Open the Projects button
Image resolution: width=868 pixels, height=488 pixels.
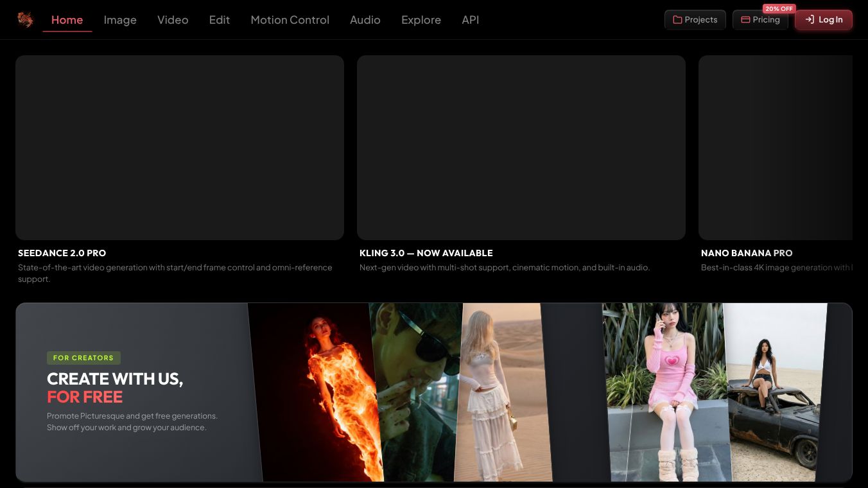[x=695, y=20]
